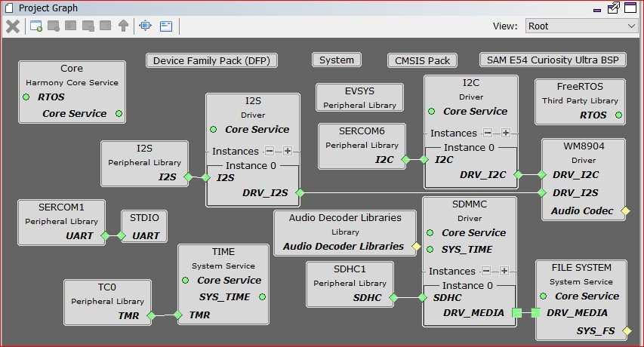The width and height of the screenshot is (644, 347).
Task: Click Instance 0 label in SDMMC Driver
Action: tap(467, 285)
